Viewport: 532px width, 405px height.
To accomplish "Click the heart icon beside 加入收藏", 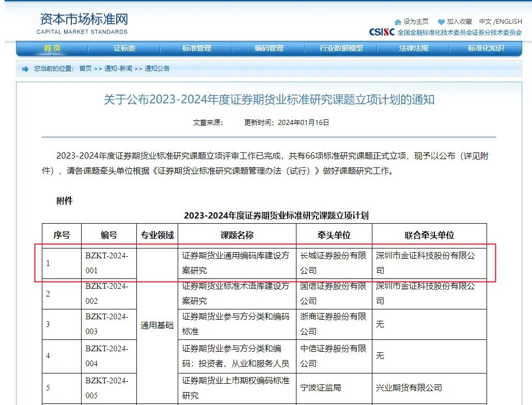I will click(x=441, y=22).
